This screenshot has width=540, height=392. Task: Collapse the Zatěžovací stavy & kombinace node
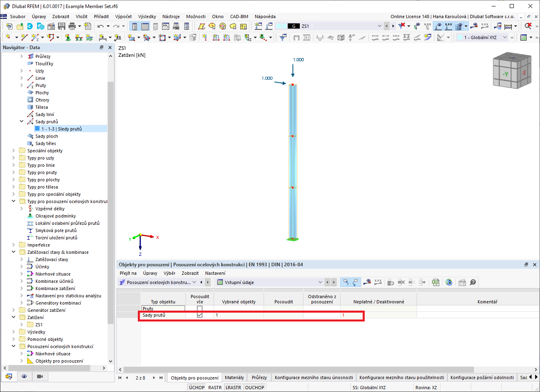coord(14,252)
